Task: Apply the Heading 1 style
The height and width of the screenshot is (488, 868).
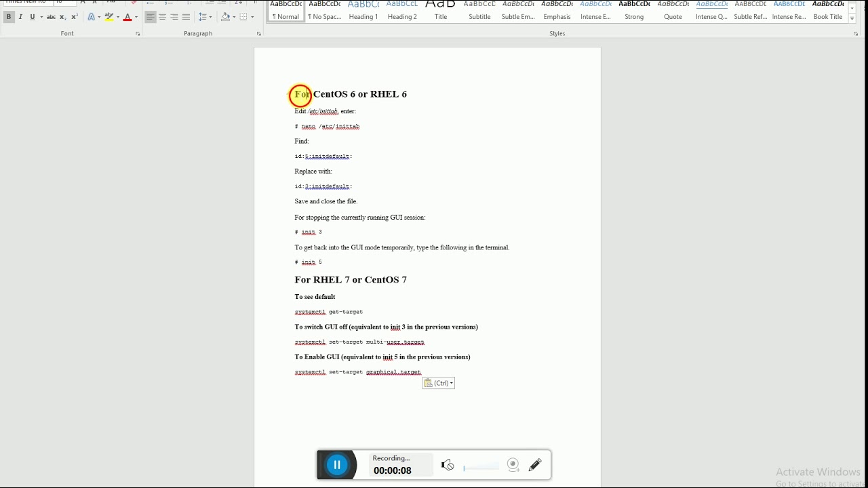Action: [363, 11]
